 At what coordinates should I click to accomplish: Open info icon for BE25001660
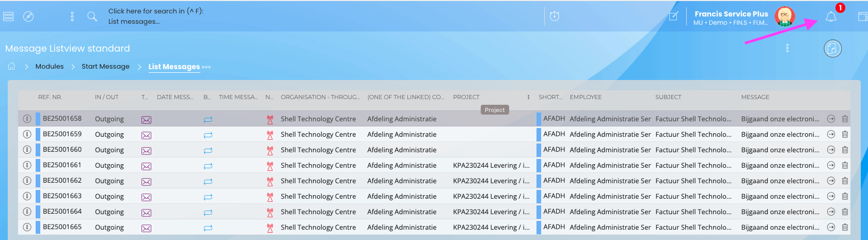pyautogui.click(x=27, y=150)
